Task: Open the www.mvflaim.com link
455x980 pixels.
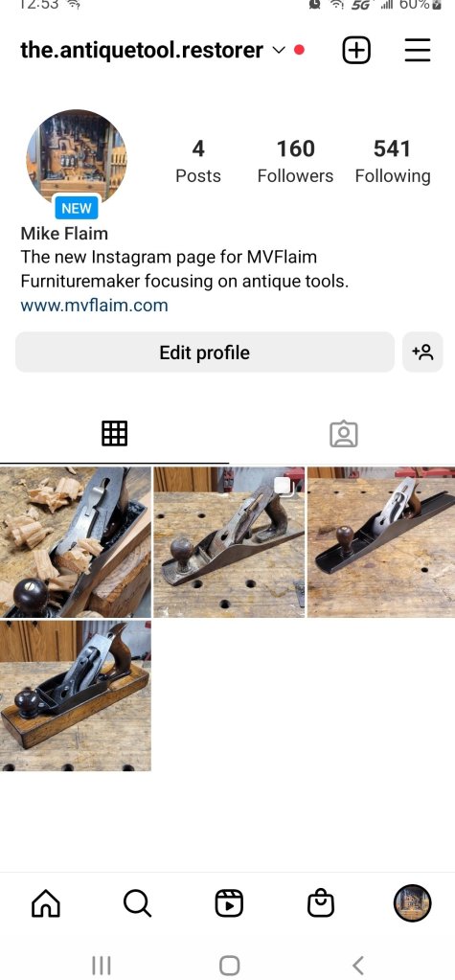Action: pos(95,305)
